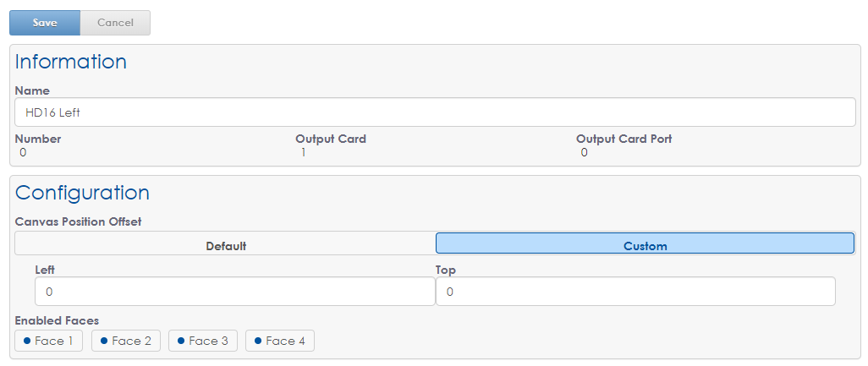Cancel the output configuration changes
The image size is (868, 366).
click(115, 23)
